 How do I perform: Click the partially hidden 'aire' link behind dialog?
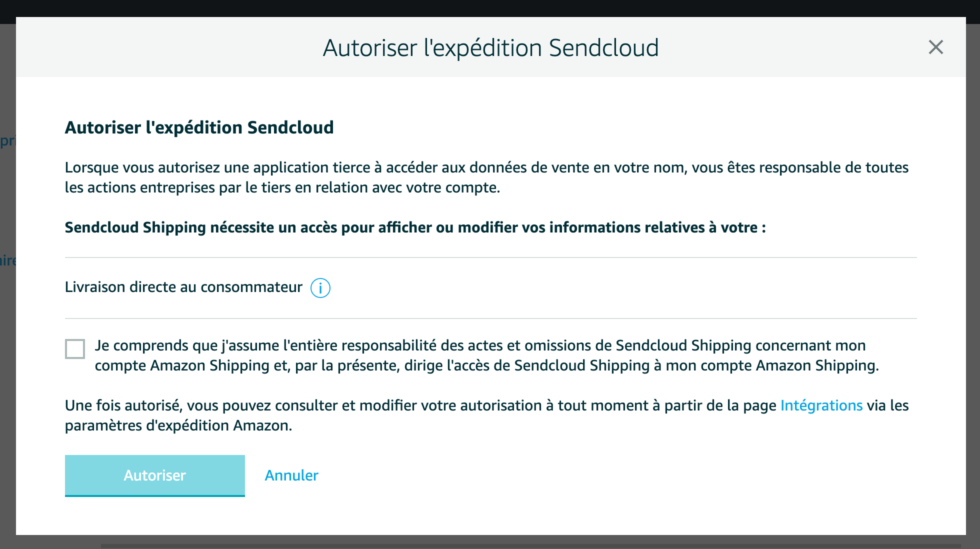pos(7,260)
